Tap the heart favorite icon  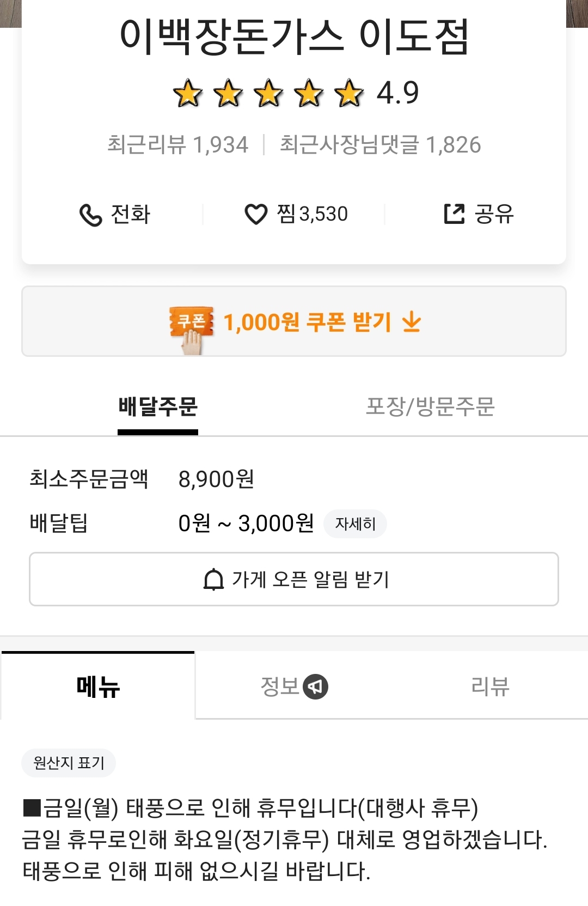tap(256, 214)
